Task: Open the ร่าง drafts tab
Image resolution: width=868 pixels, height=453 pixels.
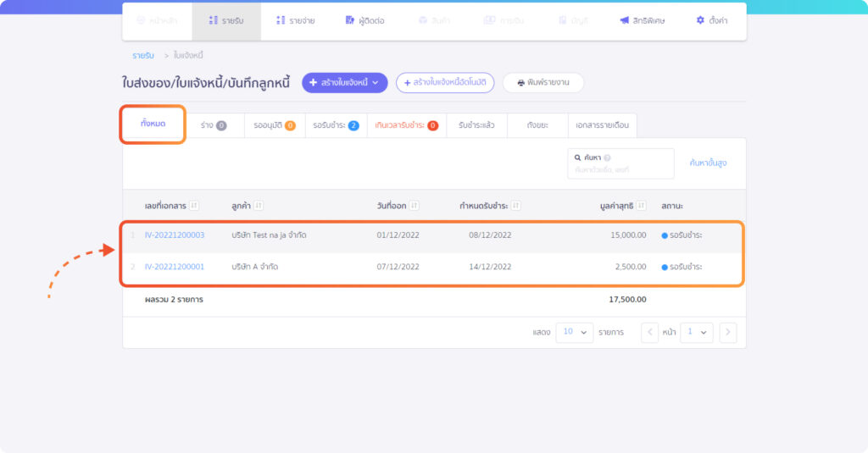Action: coord(214,125)
